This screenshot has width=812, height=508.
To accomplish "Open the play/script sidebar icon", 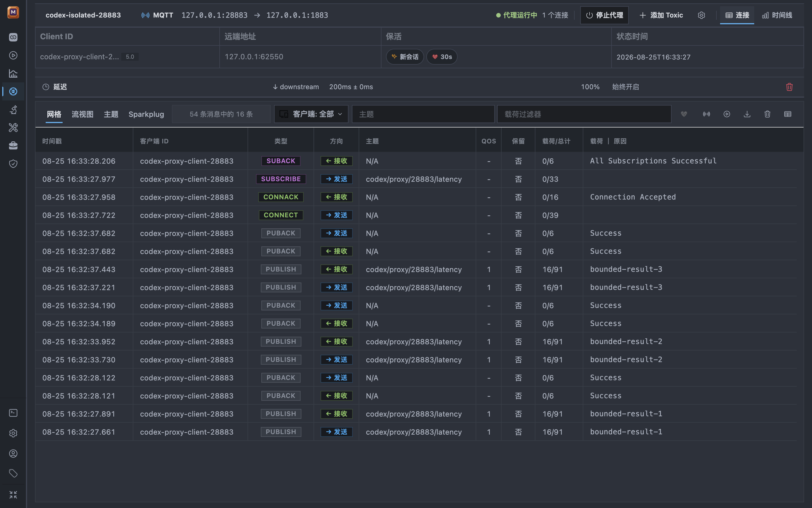I will tap(13, 55).
